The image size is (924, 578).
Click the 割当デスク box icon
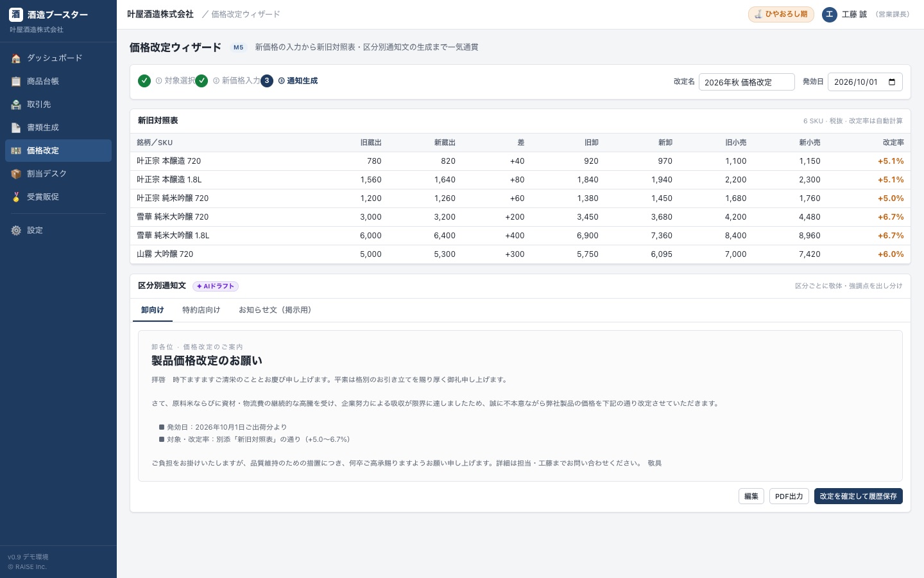click(16, 174)
